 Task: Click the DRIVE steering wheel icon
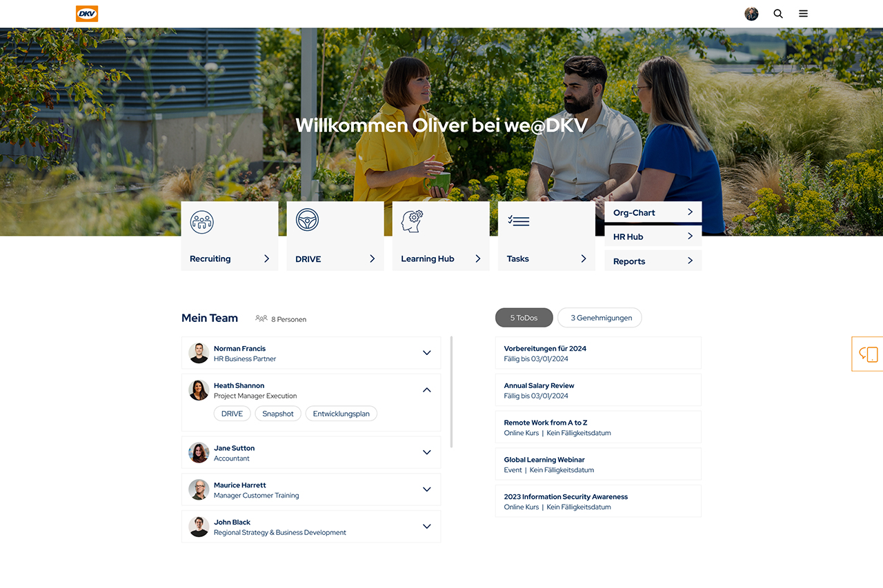pos(307,220)
